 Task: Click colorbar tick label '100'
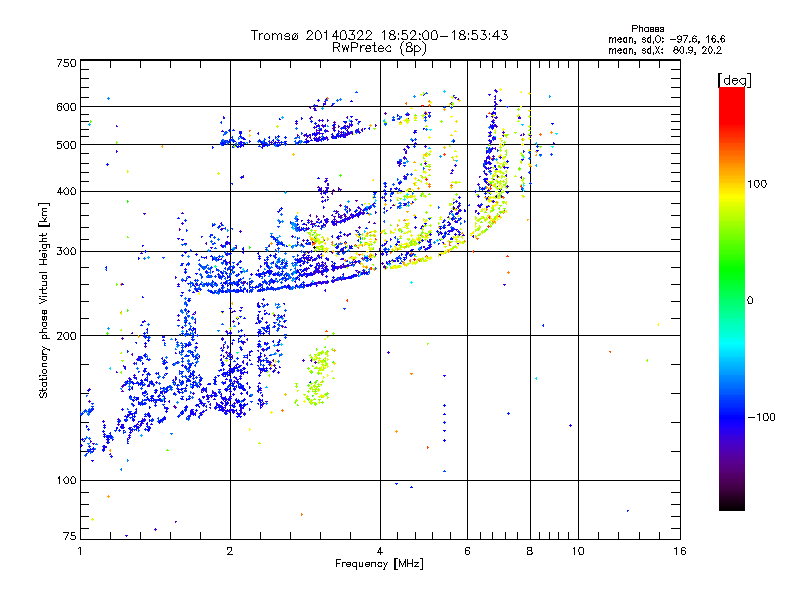[x=757, y=184]
